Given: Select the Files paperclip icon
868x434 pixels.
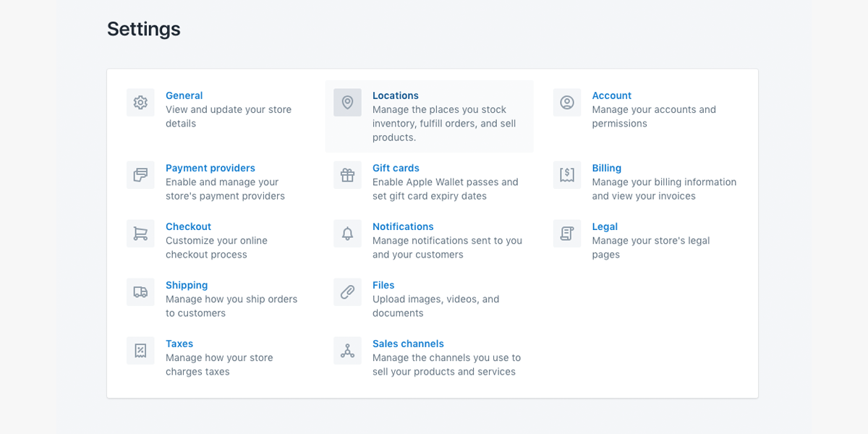Looking at the screenshot, I should [x=347, y=292].
